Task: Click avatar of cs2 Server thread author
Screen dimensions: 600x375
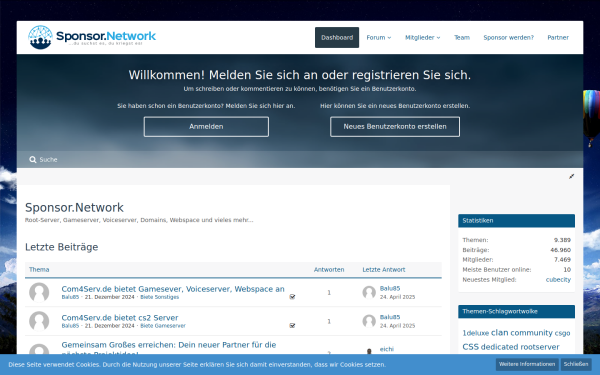Action: 39,321
